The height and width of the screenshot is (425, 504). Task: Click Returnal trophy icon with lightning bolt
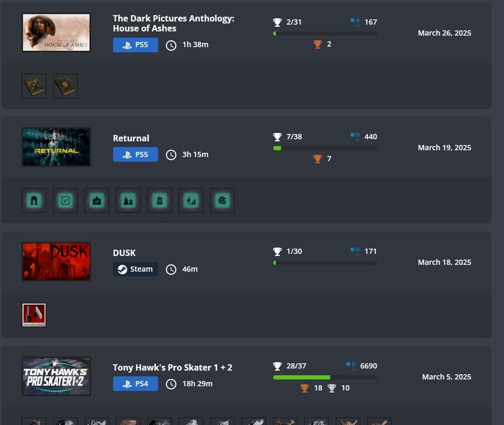point(191,200)
